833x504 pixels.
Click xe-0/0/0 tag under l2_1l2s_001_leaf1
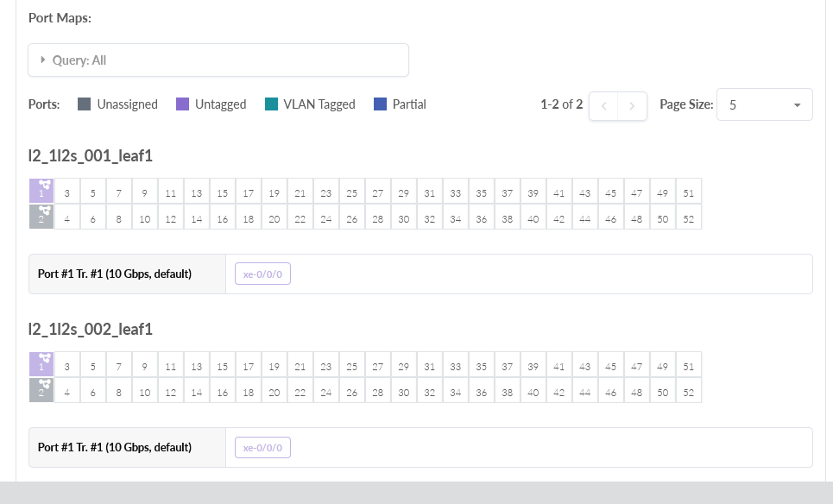point(262,274)
